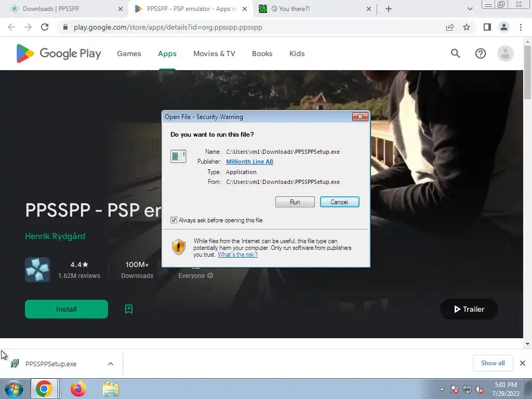Open the Chrome three-dot menu
Viewport: 532px width, 399px height.
click(x=521, y=27)
